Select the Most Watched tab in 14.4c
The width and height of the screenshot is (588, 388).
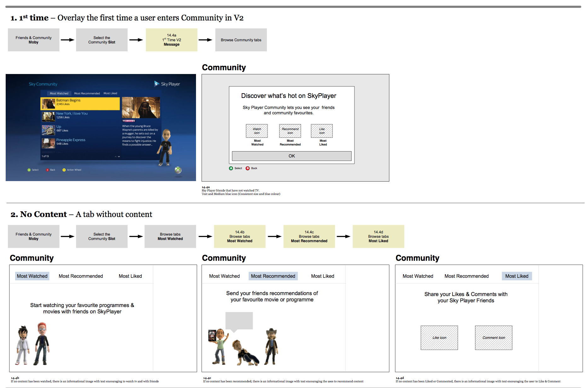[x=224, y=276]
